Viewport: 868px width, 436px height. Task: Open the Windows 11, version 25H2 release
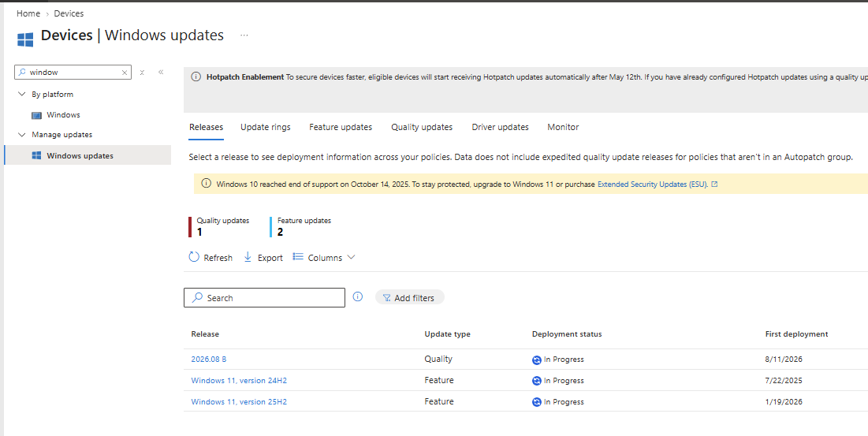[x=239, y=401]
